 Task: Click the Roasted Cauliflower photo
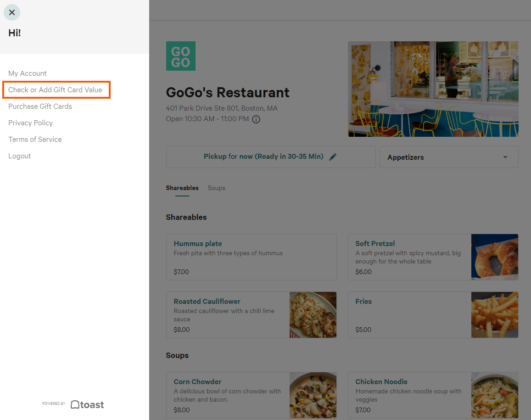click(x=313, y=315)
